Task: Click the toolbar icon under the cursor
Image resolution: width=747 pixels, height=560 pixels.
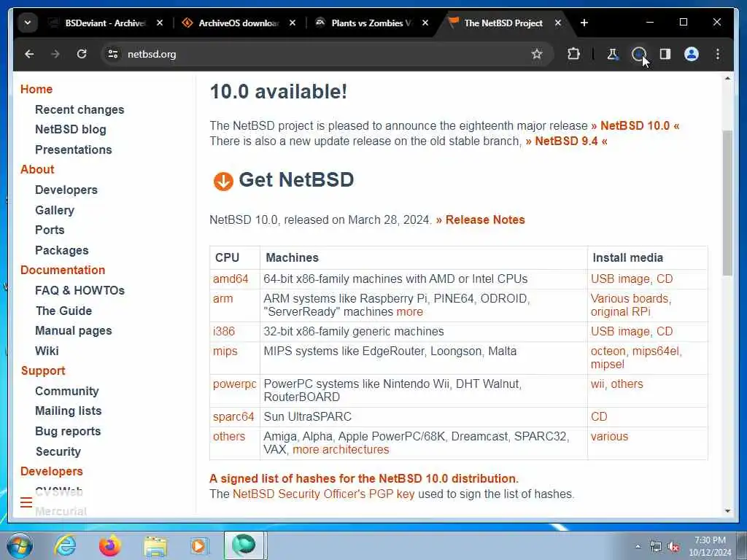Action: click(x=638, y=54)
